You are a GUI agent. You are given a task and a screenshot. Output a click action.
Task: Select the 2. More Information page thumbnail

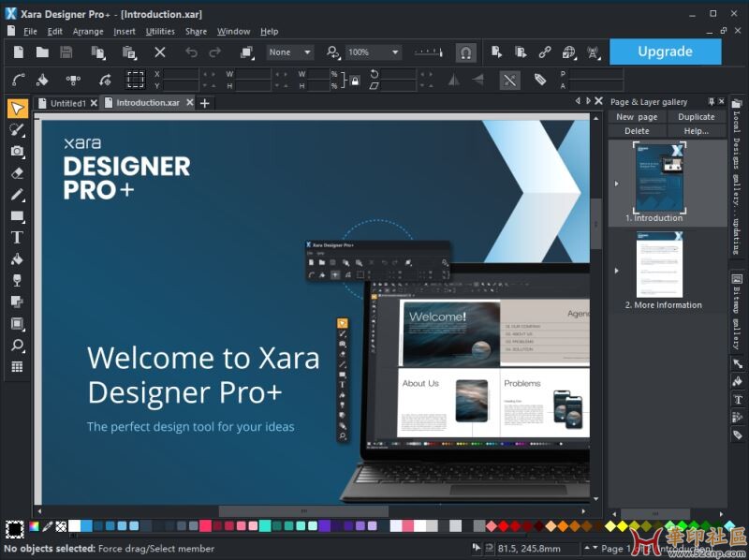[x=659, y=264]
